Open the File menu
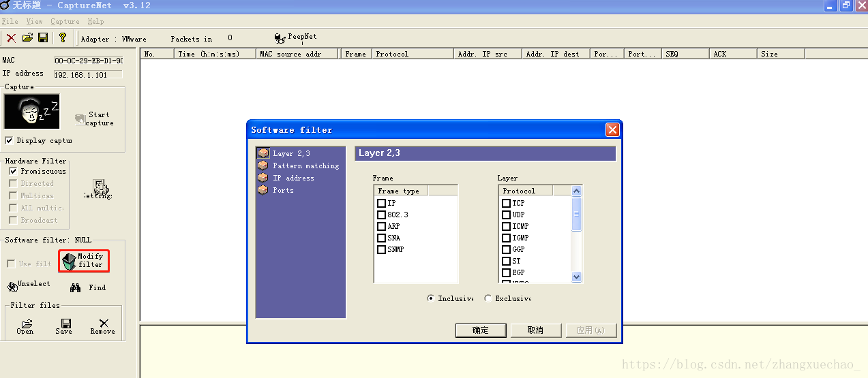This screenshot has width=868, height=378. (x=10, y=21)
